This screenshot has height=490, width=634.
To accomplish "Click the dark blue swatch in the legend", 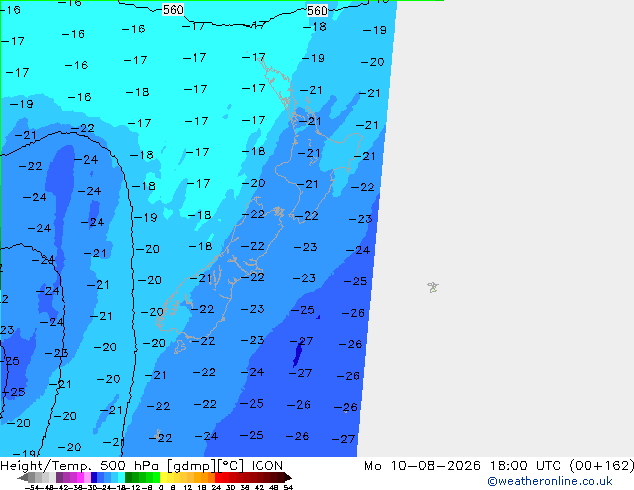I will point(94,477).
